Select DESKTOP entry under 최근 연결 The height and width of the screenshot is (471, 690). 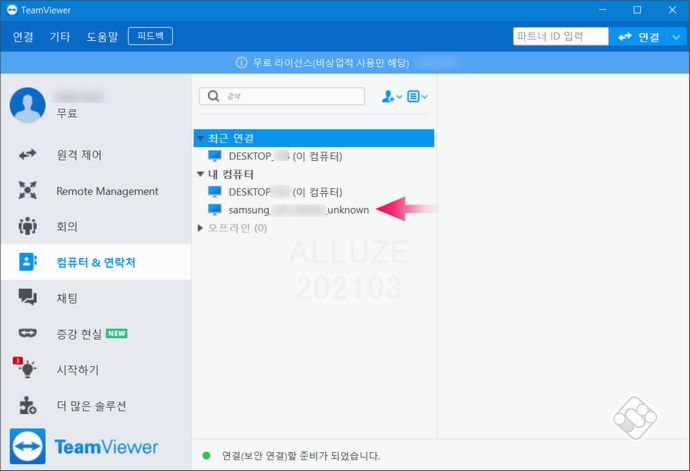click(x=314, y=156)
